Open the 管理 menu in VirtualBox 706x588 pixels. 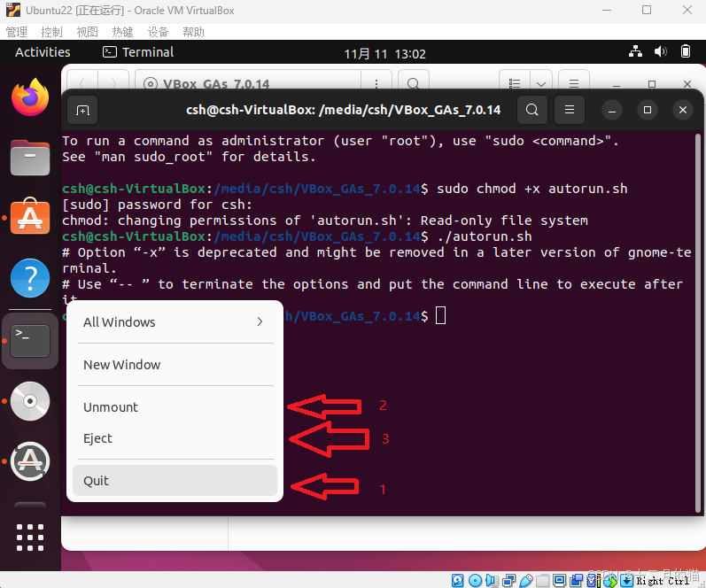tap(16, 32)
